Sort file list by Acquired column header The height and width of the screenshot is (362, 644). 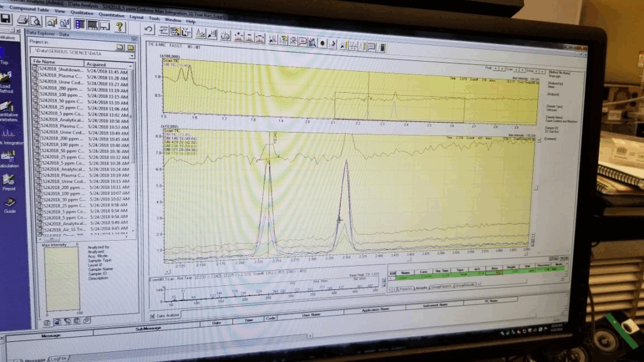pyautogui.click(x=96, y=64)
